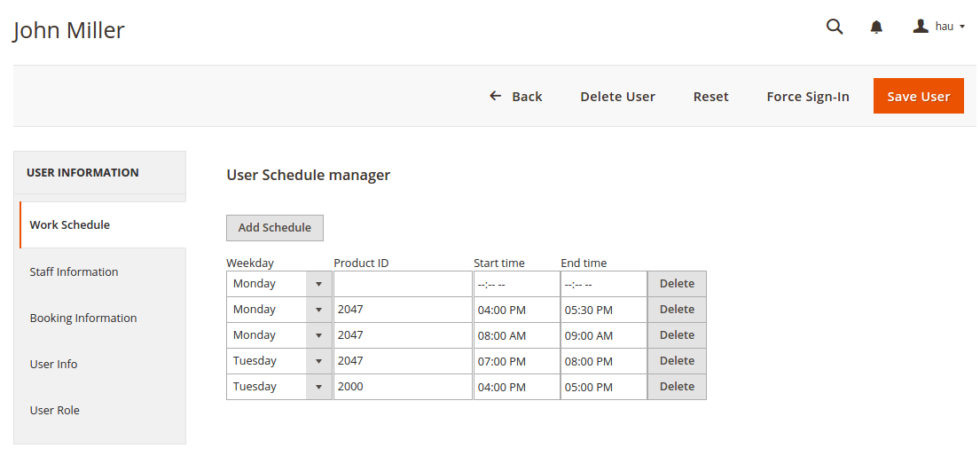Image resolution: width=980 pixels, height=456 pixels.
Task: Open Weekday dropdown for Tuesday 2000 row
Action: 278,387
